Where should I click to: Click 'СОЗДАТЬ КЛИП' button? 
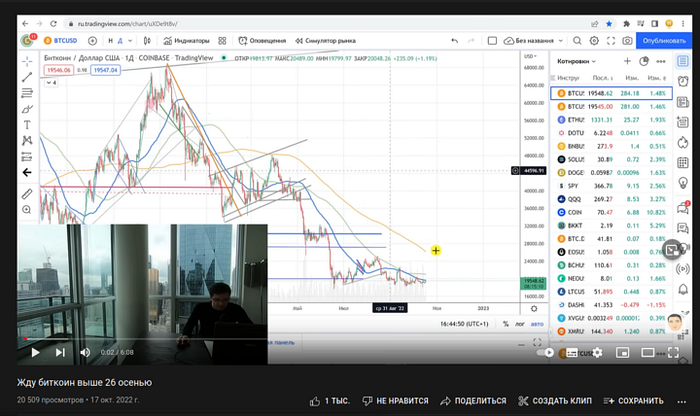click(555, 401)
